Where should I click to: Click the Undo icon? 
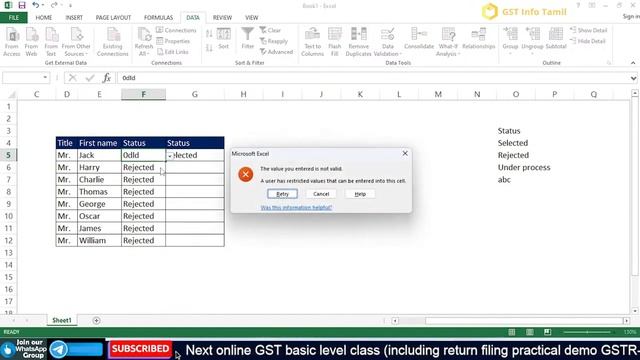pos(36,5)
